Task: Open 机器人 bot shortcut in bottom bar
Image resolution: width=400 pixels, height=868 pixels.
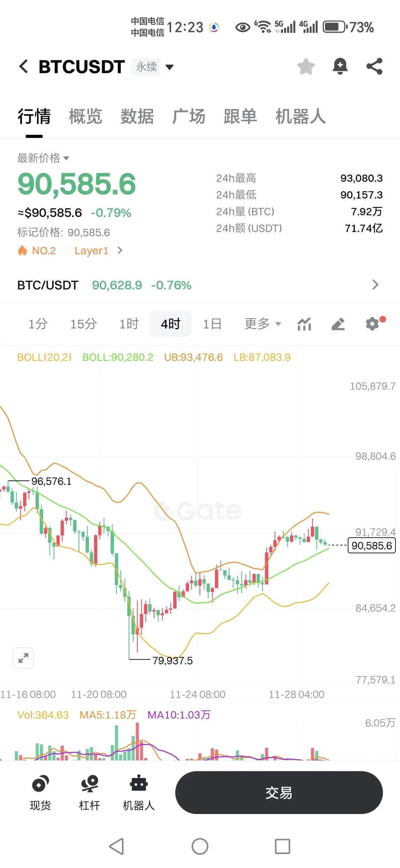Action: click(x=139, y=793)
